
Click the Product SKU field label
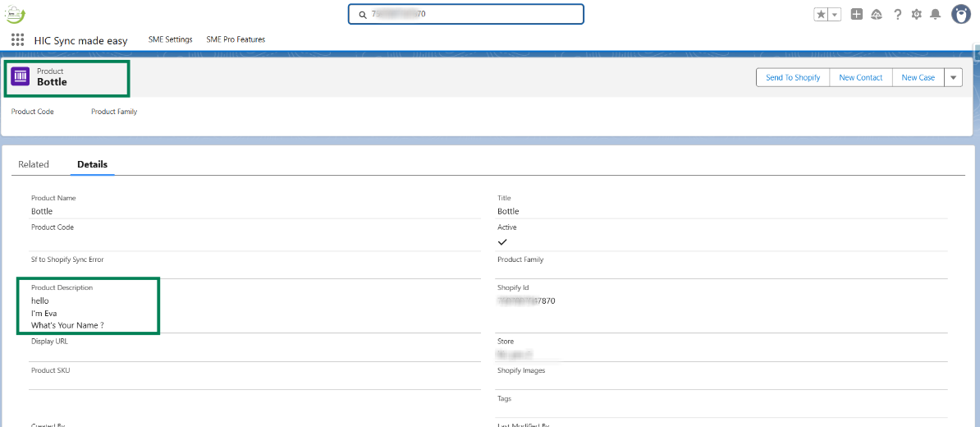point(51,370)
